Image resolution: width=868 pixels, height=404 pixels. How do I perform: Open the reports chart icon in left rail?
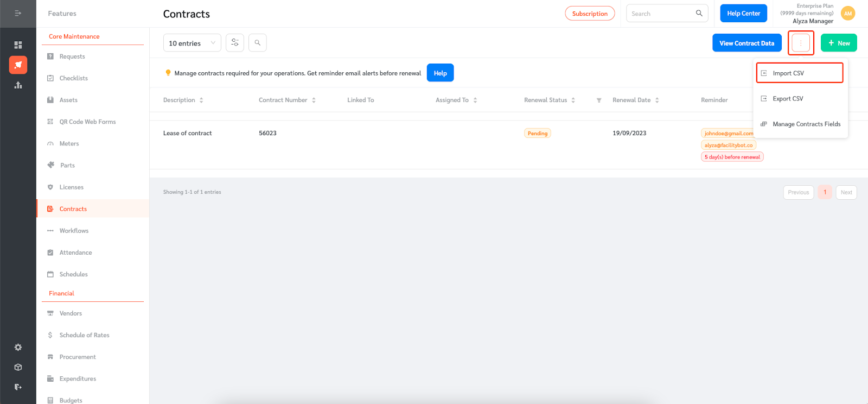coord(18,85)
